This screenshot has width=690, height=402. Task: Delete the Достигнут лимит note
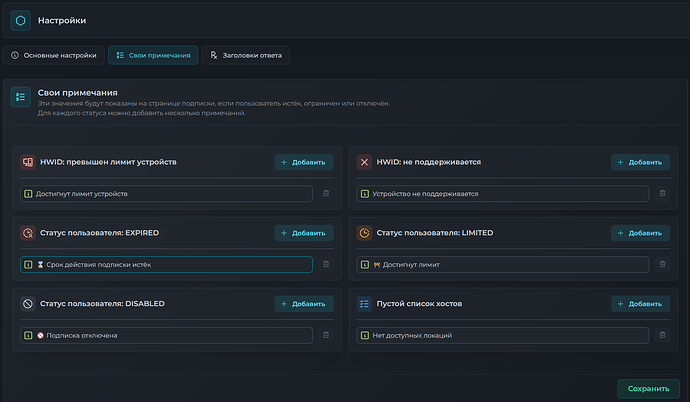click(662, 264)
